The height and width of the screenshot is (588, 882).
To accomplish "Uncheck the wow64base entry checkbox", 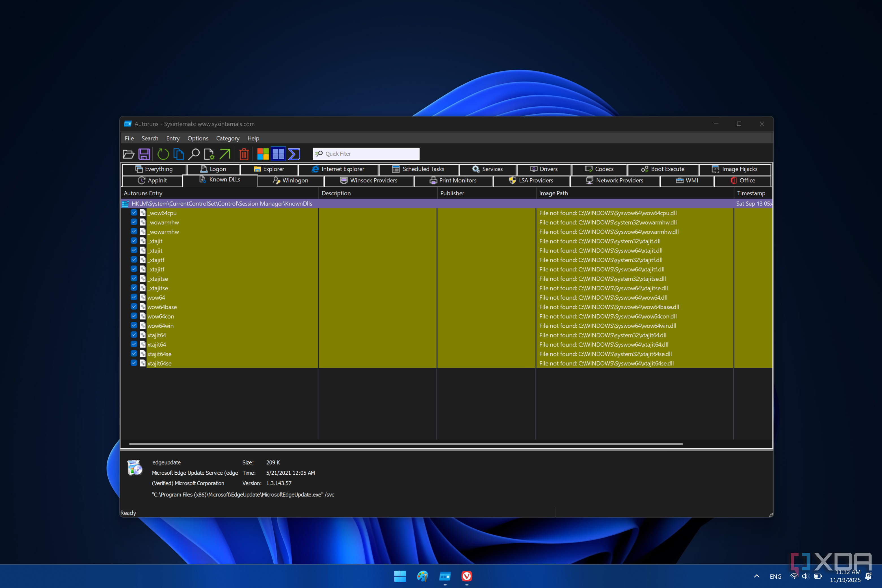I will (x=134, y=307).
